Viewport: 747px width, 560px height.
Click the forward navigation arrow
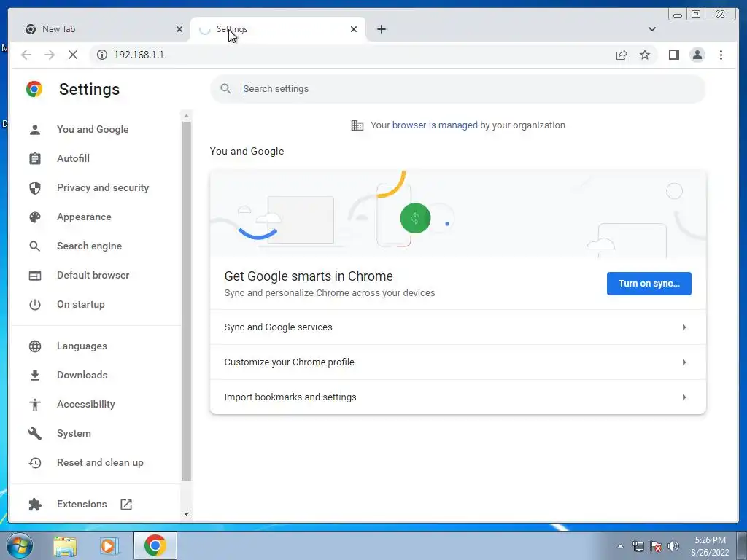(50, 55)
